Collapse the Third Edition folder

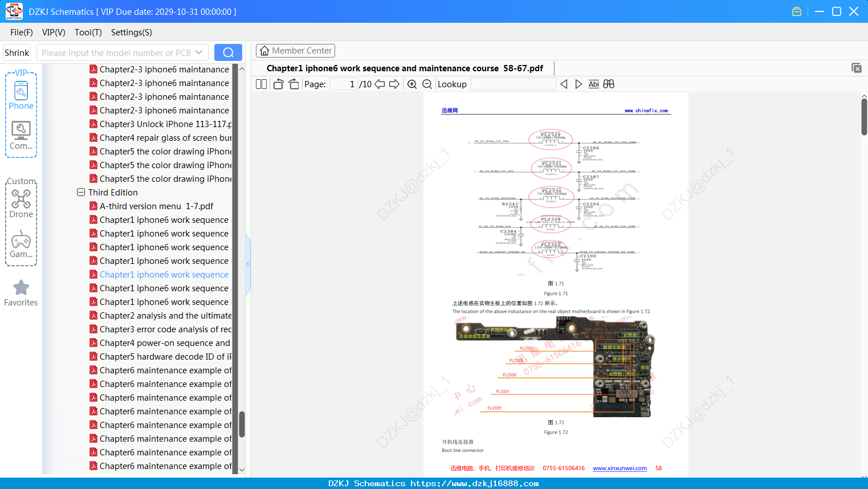[81, 192]
